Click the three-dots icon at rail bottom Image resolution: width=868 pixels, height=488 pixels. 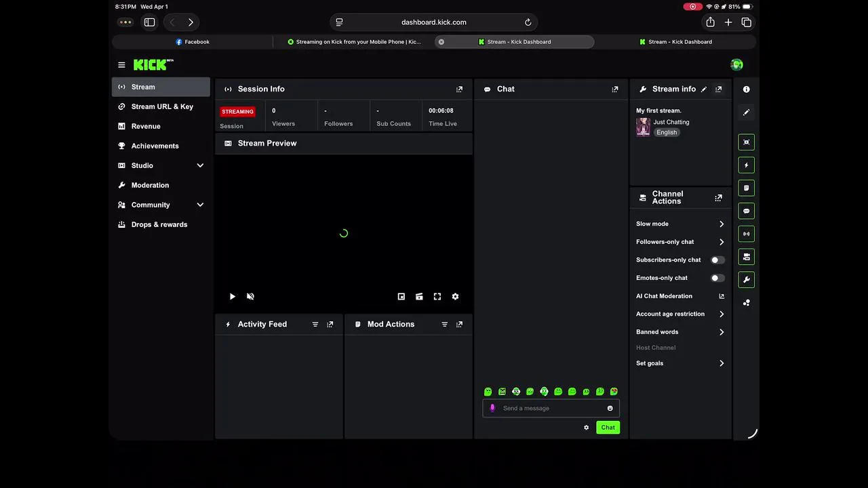coord(747,303)
